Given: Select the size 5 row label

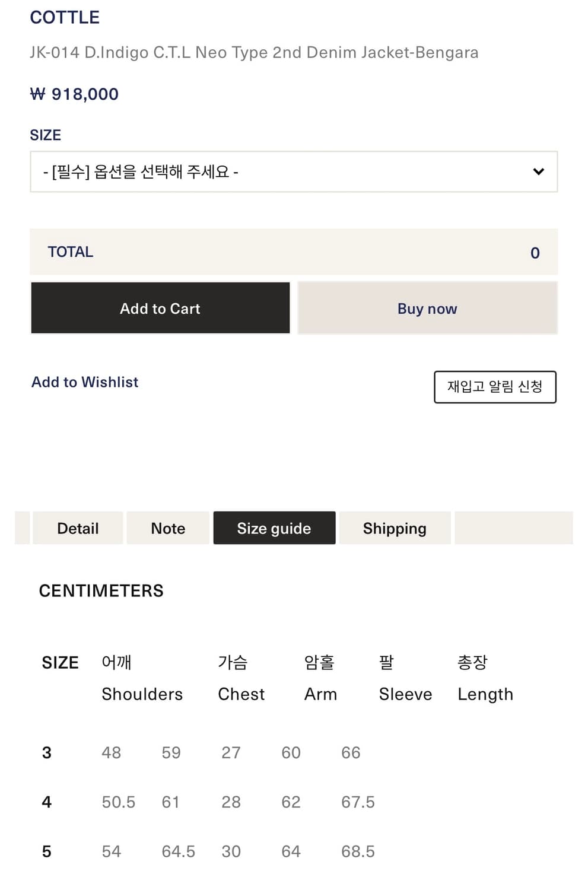Looking at the screenshot, I should click(47, 851).
